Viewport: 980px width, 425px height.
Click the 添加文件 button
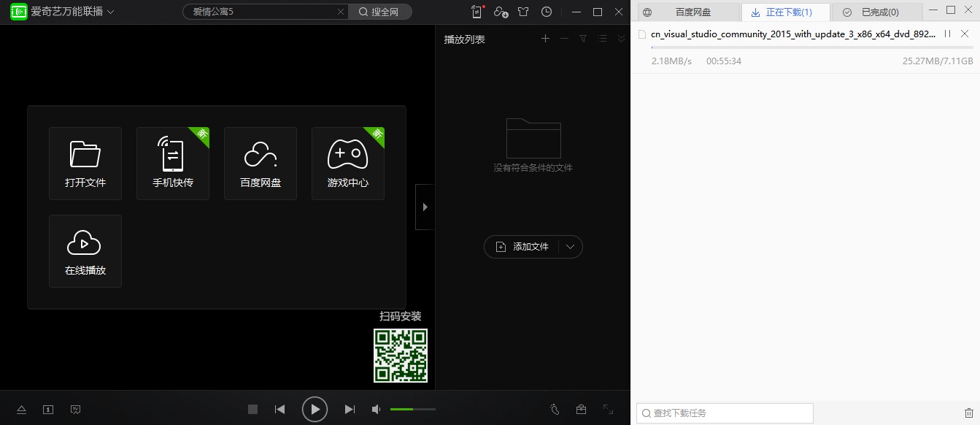click(x=522, y=247)
